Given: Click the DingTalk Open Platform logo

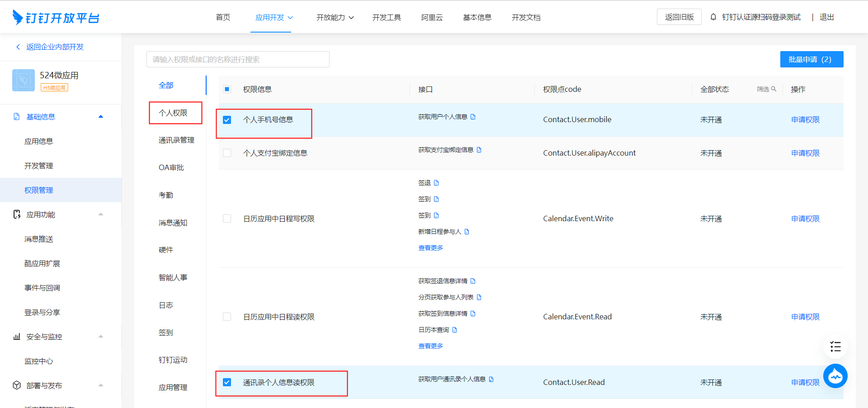Looking at the screenshot, I should tap(56, 18).
